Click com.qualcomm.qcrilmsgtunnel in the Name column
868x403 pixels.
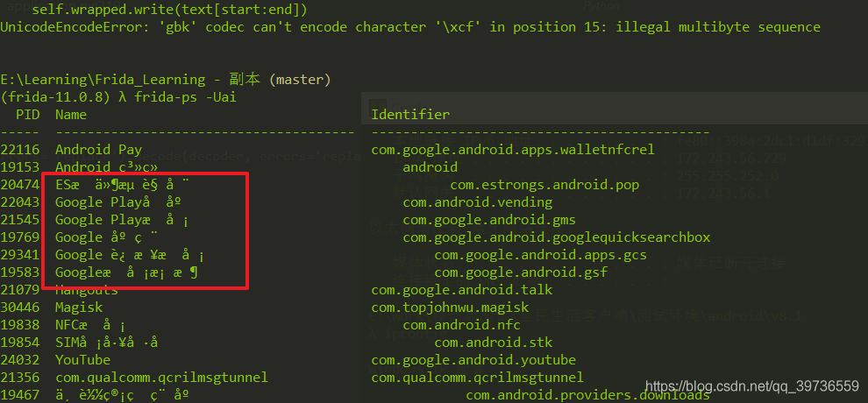(161, 378)
